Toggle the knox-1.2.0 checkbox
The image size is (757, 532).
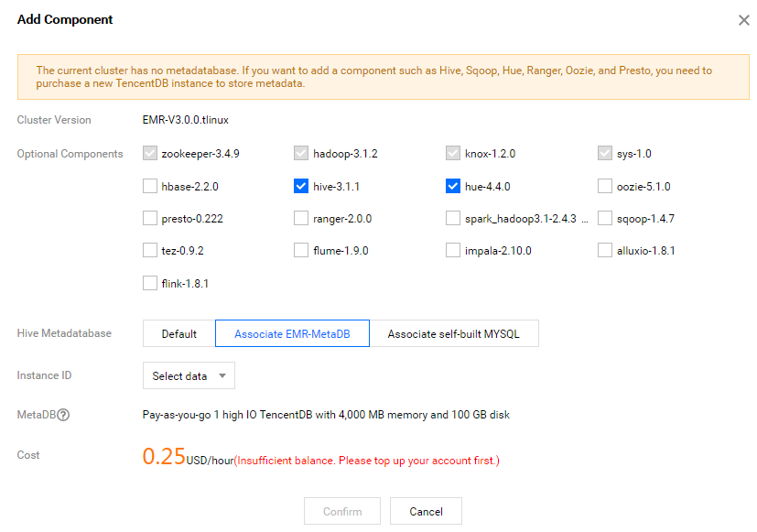click(453, 154)
